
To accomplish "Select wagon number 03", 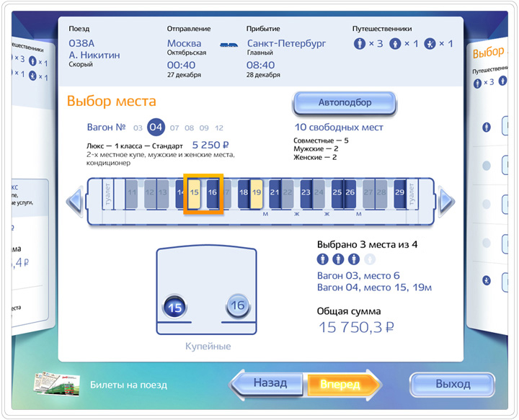I will [138, 128].
